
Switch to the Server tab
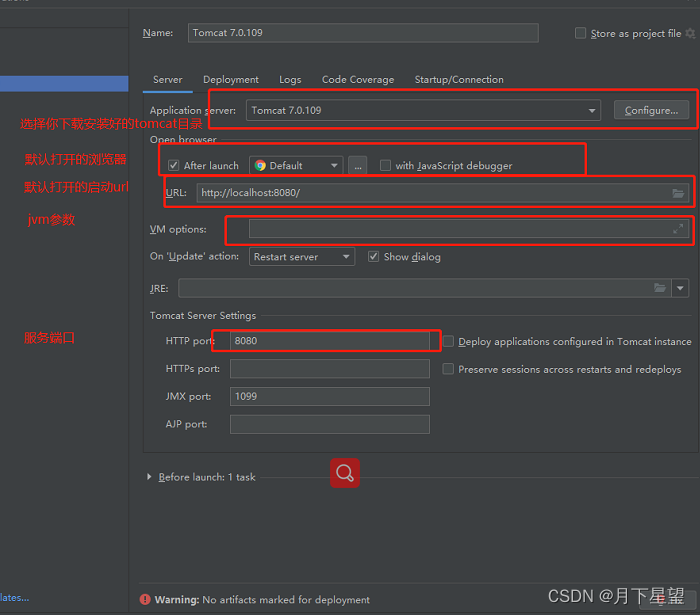pos(167,79)
